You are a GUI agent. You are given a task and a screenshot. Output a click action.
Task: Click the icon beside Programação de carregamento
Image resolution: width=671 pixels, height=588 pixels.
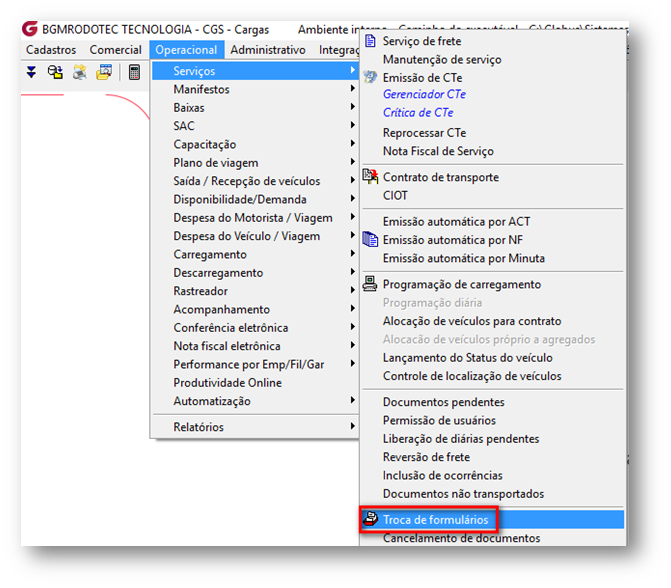point(370,284)
